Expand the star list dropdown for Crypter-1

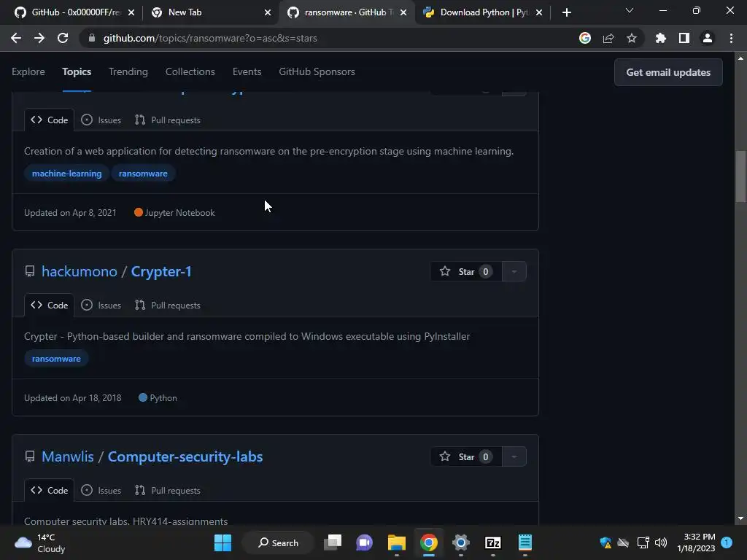[x=514, y=271]
